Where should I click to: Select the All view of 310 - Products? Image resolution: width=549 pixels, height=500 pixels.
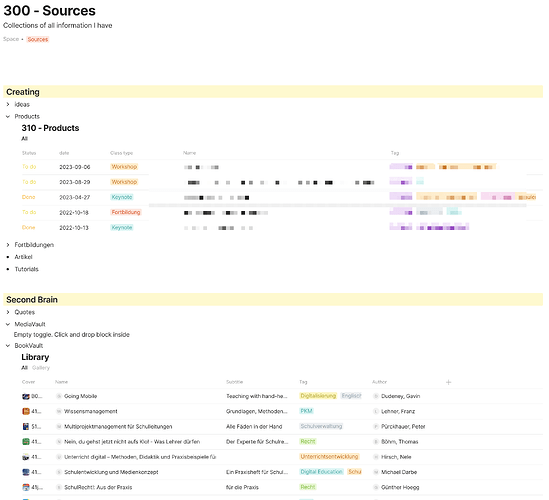click(x=25, y=139)
